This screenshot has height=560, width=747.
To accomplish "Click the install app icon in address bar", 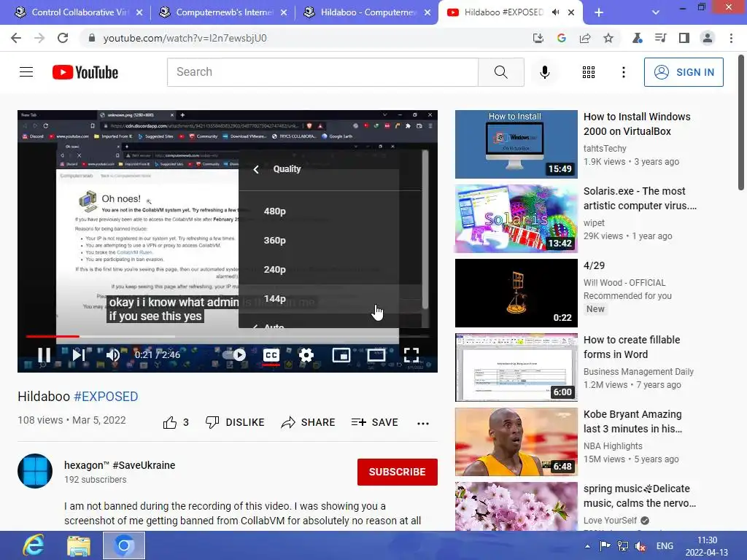I will pyautogui.click(x=538, y=38).
